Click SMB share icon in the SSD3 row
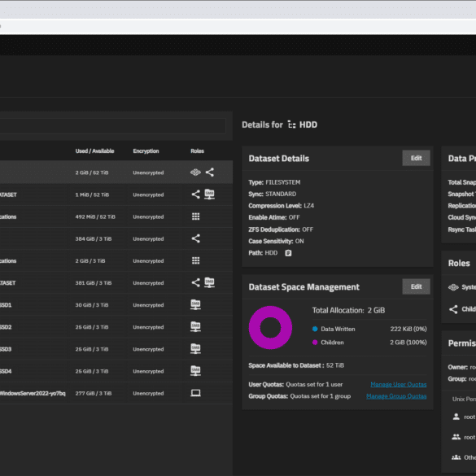Image resolution: width=476 pixels, height=476 pixels. [x=195, y=349]
